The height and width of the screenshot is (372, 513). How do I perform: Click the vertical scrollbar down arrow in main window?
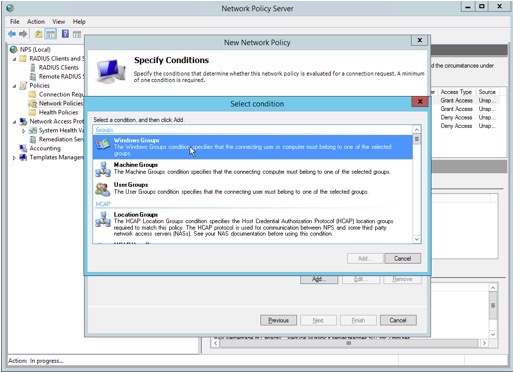click(x=493, y=334)
